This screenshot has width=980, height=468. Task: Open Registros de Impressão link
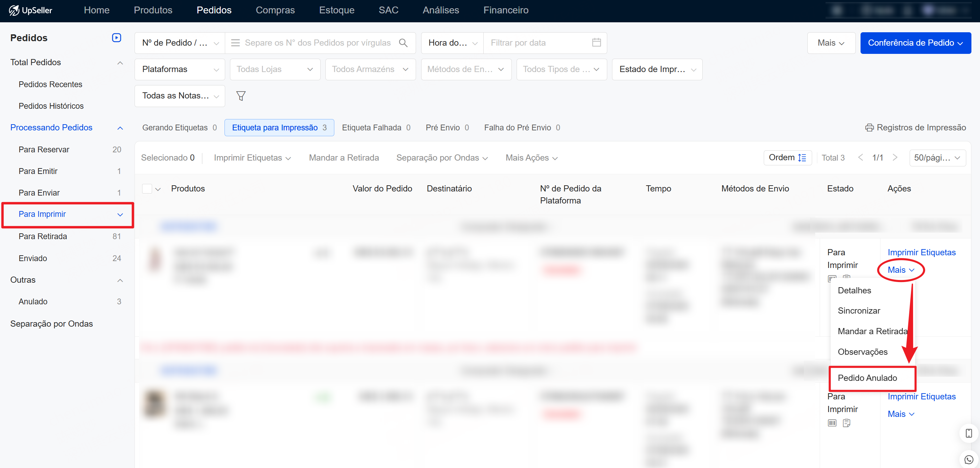(x=915, y=128)
